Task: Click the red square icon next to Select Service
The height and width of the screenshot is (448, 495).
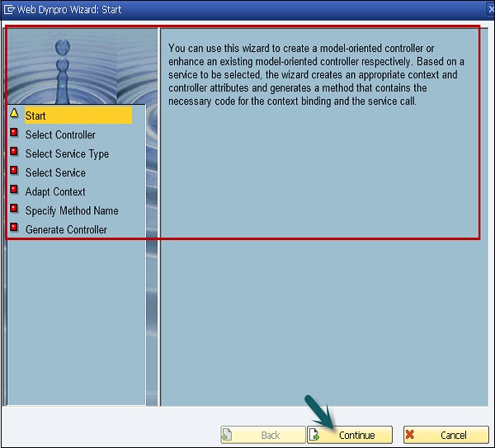Action: point(14,171)
